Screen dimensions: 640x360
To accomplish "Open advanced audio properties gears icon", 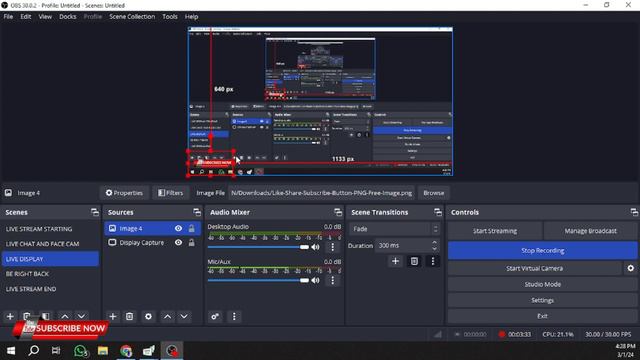I will [215, 316].
